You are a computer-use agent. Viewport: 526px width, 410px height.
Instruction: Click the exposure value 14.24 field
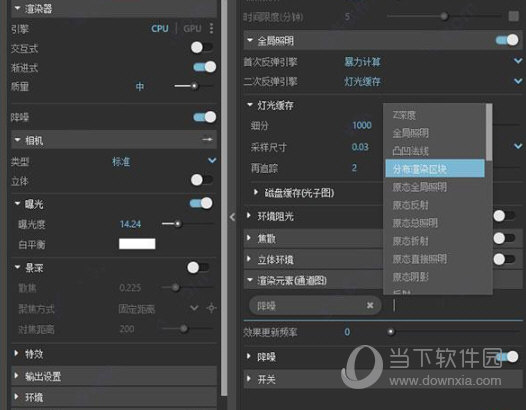tap(130, 224)
